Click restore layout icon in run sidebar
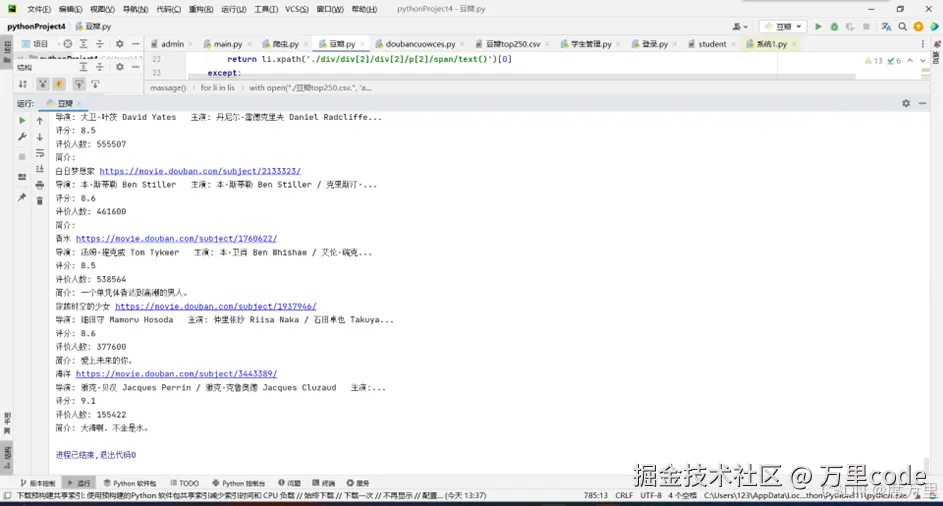The height and width of the screenshot is (506, 943). tap(22, 177)
